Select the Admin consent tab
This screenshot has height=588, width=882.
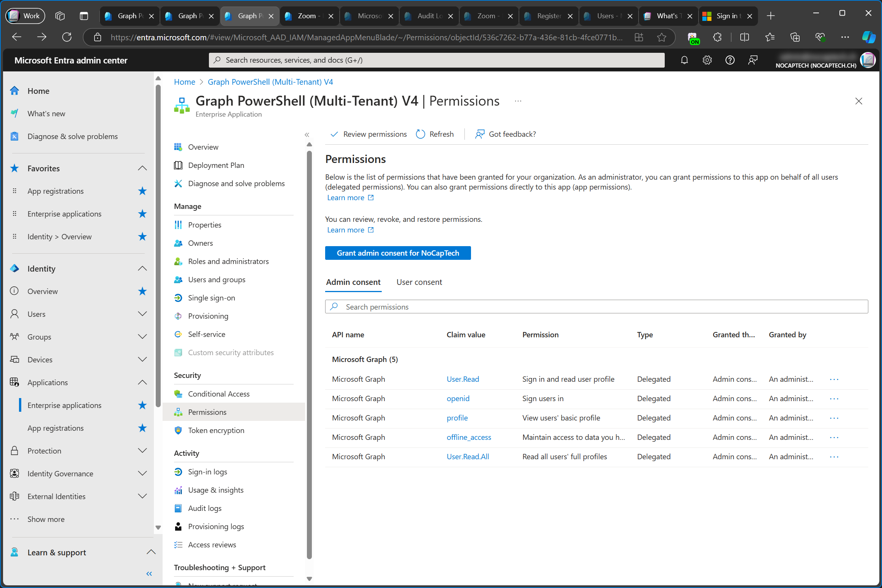(x=354, y=282)
